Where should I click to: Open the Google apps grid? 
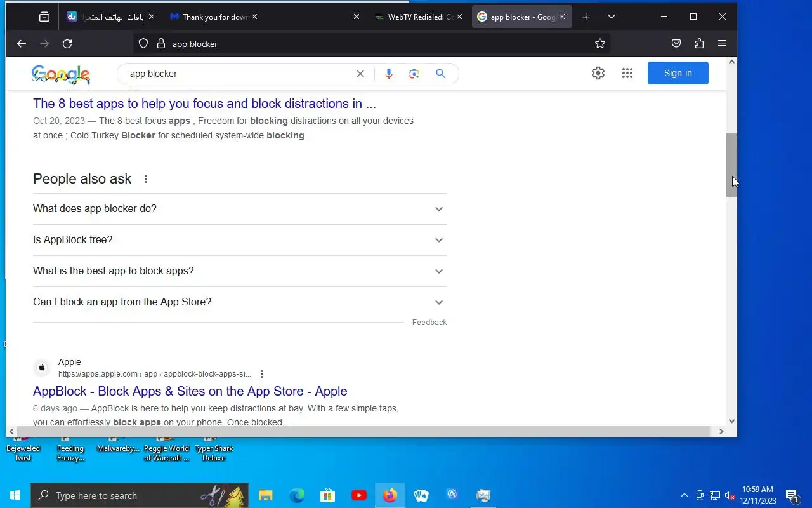[627, 73]
